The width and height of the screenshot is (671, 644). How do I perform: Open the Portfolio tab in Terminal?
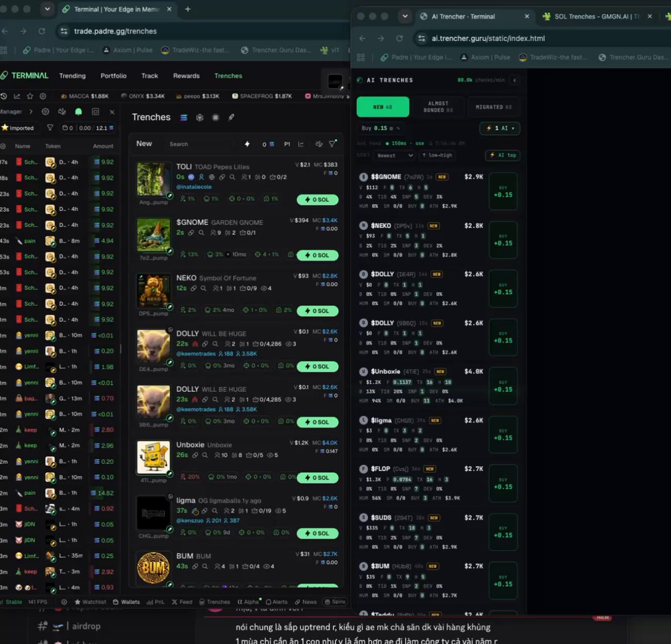click(114, 76)
